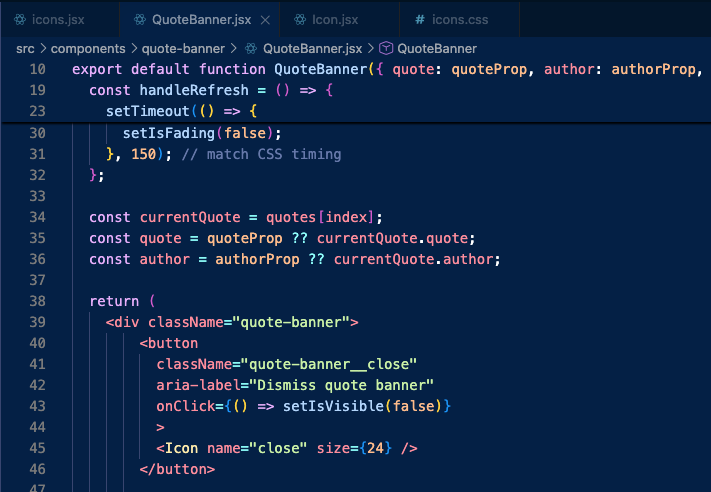Click line number 34 in gutter
The image size is (711, 492).
[38, 217]
